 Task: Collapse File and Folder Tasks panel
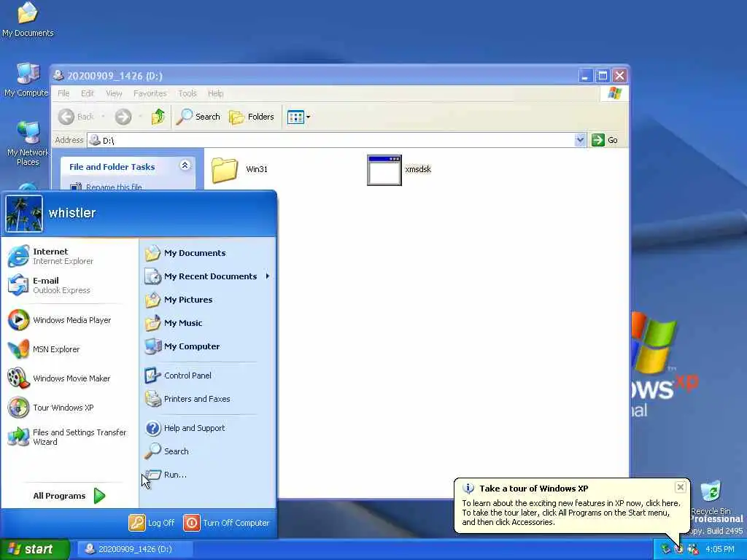point(185,166)
